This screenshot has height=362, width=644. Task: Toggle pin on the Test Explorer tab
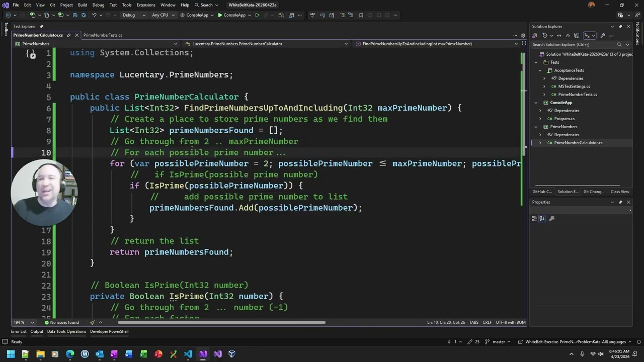tap(42, 26)
